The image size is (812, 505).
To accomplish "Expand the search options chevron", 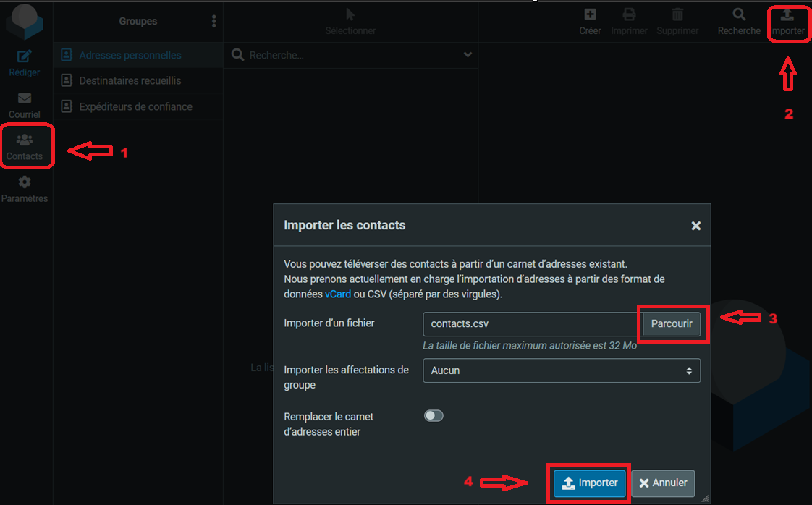I will (468, 55).
